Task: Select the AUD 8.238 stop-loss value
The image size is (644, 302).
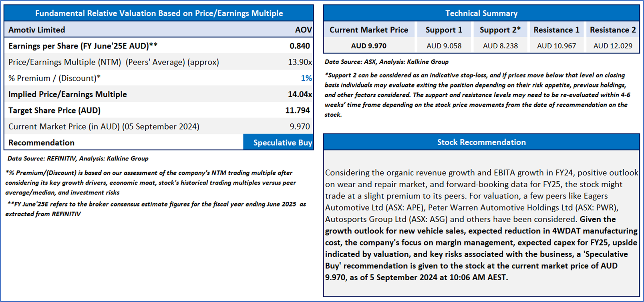Action: click(x=500, y=46)
